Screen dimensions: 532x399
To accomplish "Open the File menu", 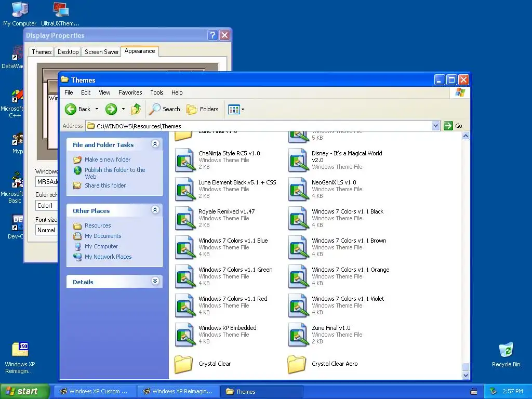I will (69, 92).
